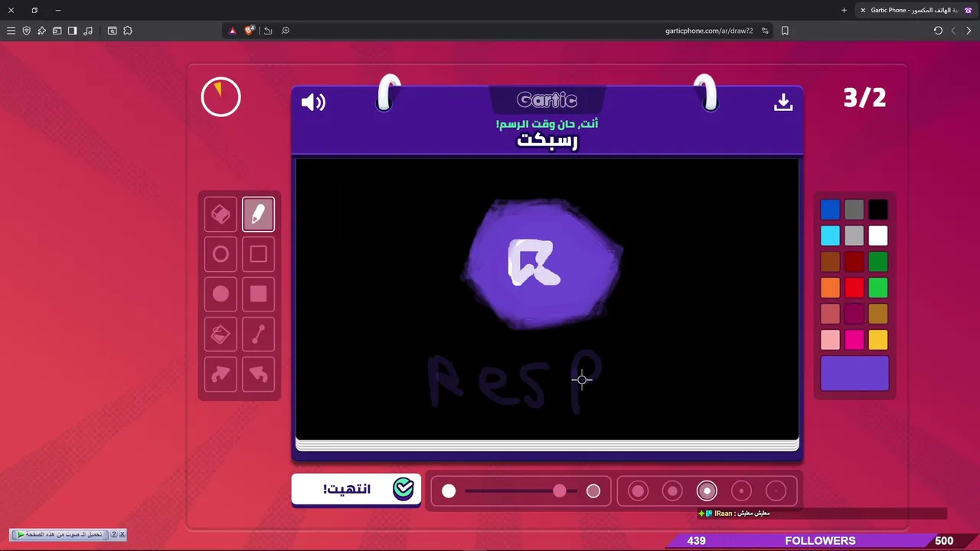Open Brave Rewards triangle icon
Image resolution: width=980 pixels, height=551 pixels.
tap(233, 31)
